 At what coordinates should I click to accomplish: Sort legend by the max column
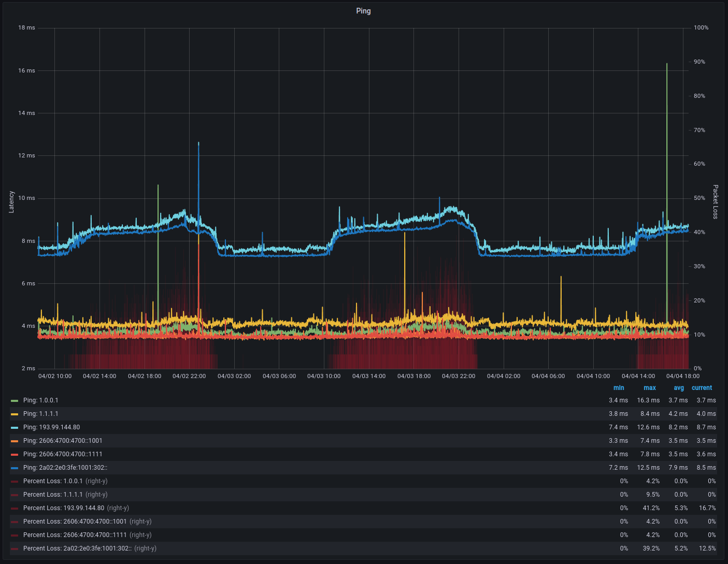coord(650,387)
